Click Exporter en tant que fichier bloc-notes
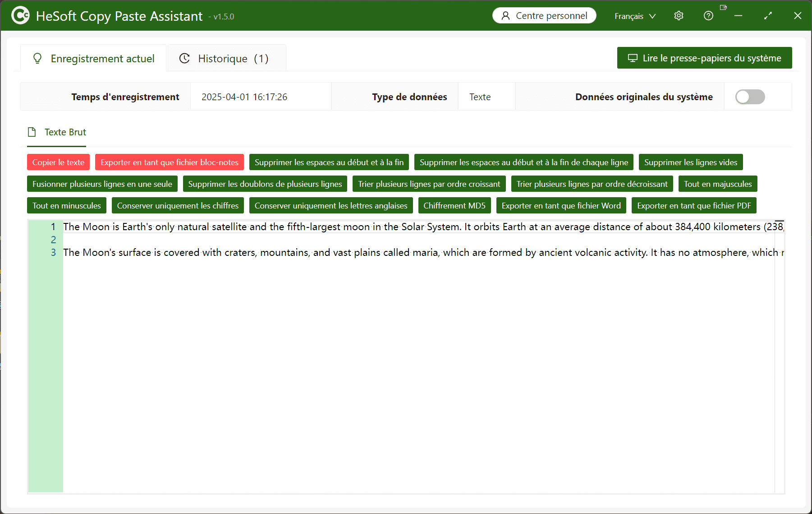Screen dimensions: 812x514 [x=170, y=162]
